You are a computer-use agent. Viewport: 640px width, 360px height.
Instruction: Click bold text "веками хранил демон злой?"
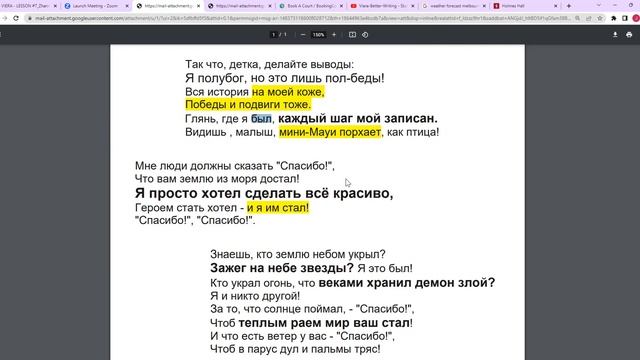pyautogui.click(x=407, y=282)
